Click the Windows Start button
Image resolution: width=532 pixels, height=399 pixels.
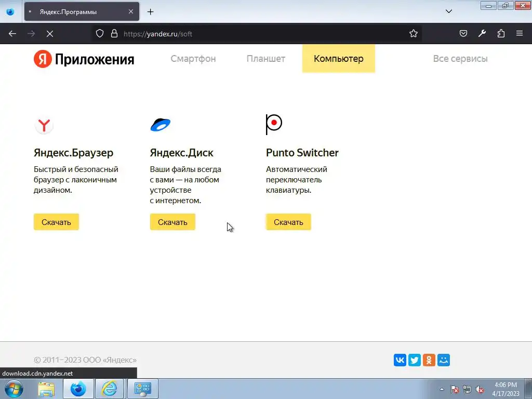pos(14,389)
